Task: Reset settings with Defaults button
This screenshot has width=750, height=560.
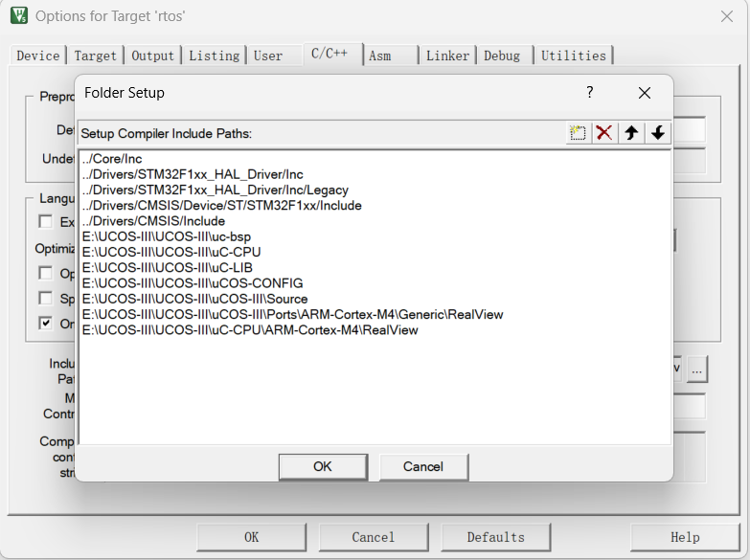Action: click(495, 537)
